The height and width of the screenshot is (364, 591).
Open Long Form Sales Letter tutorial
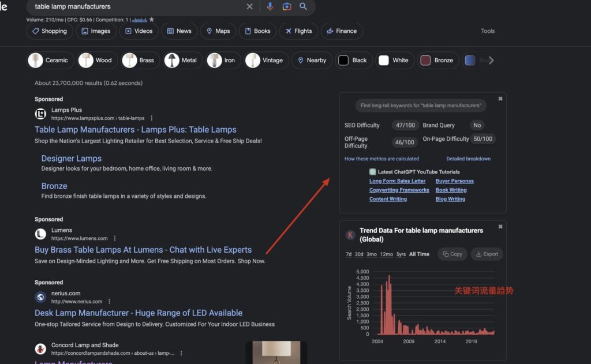point(397,181)
